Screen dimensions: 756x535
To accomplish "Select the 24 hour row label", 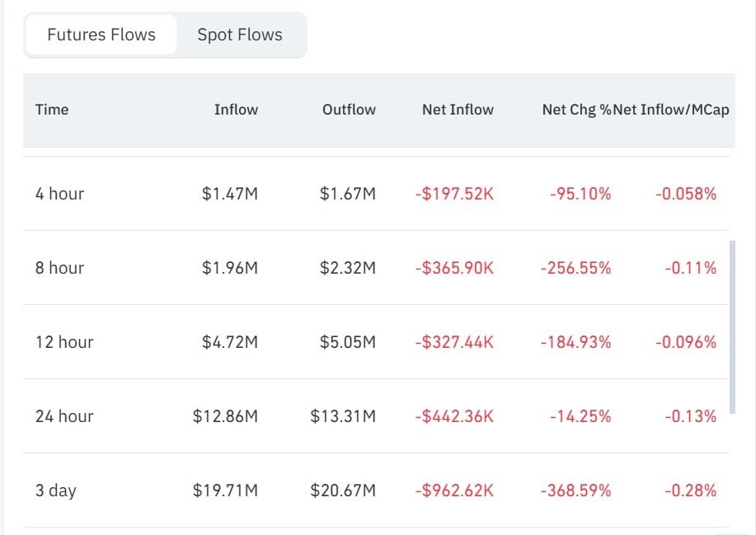I will pyautogui.click(x=64, y=416).
